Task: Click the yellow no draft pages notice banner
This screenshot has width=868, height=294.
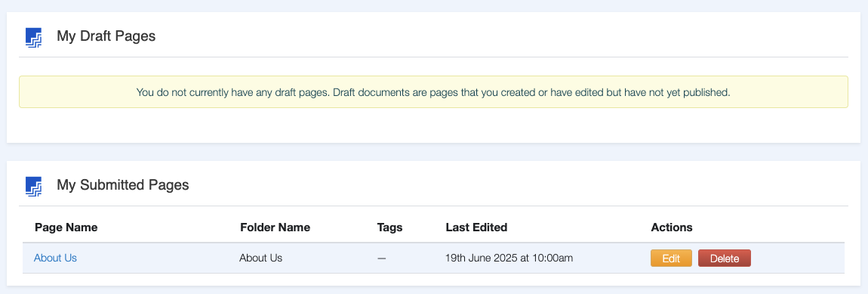Action: click(x=433, y=92)
